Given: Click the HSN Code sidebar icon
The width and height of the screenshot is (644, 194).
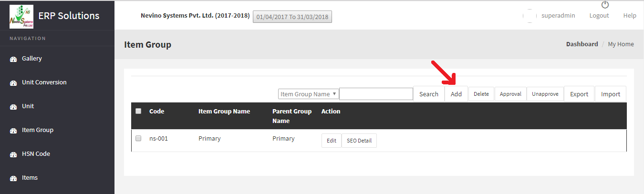Looking at the screenshot, I should 13,154.
